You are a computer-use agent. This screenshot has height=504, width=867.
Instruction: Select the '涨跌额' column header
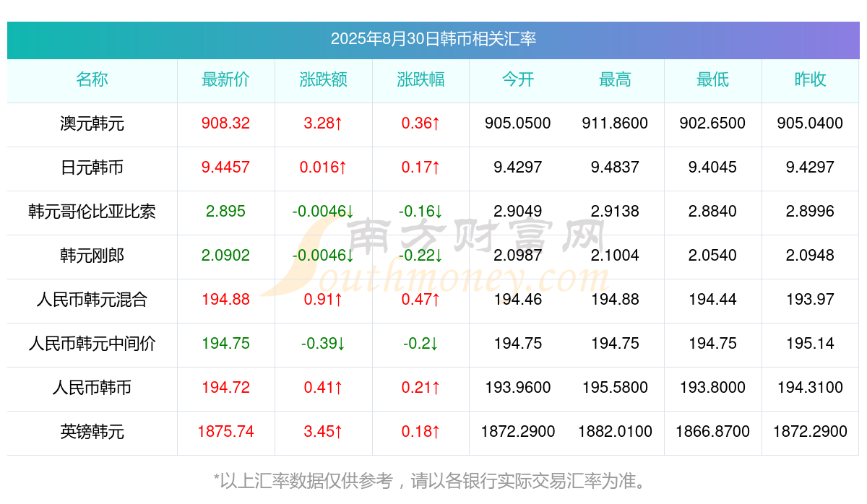point(324,79)
